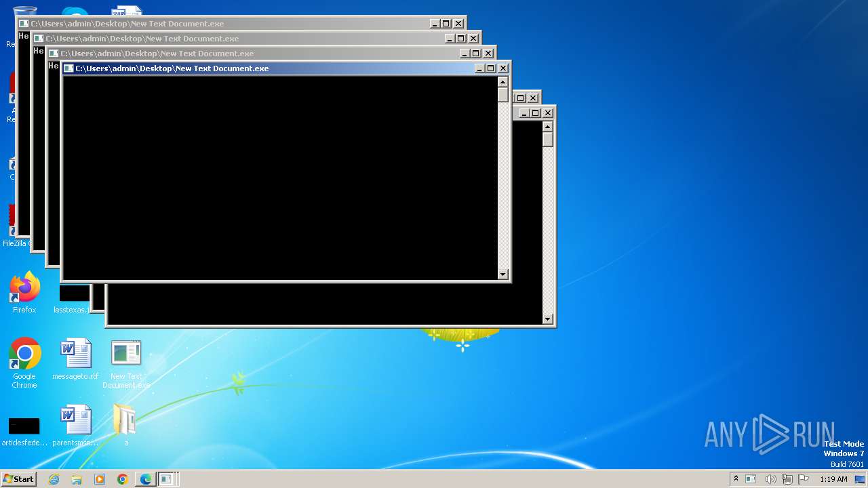Launch Windows Media Player from taskbar
The width and height of the screenshot is (868, 488).
(x=100, y=479)
